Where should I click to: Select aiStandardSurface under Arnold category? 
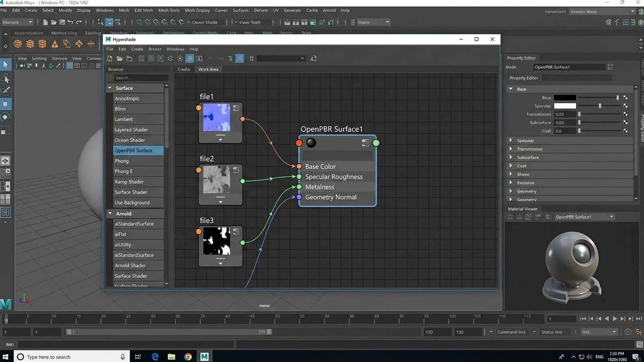coord(138,224)
